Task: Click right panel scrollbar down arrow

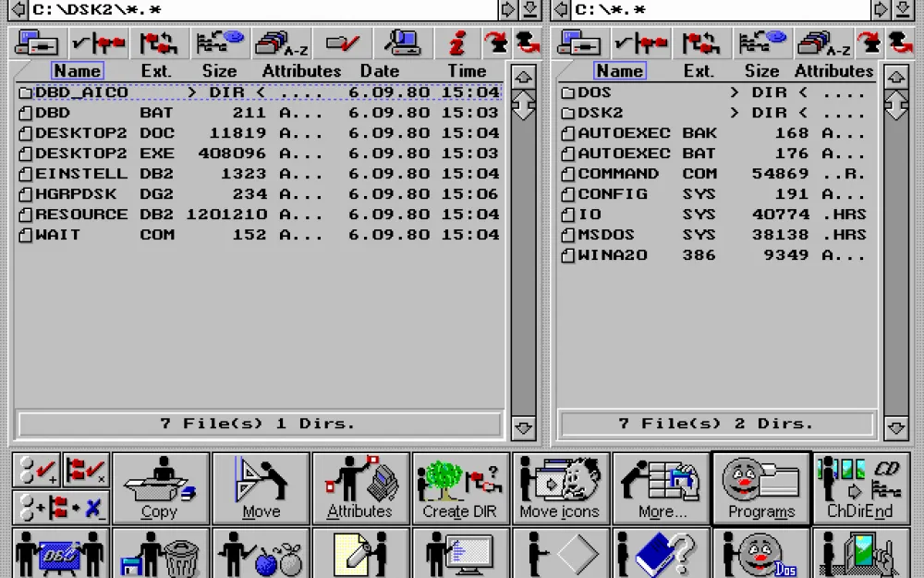Action: click(x=895, y=427)
